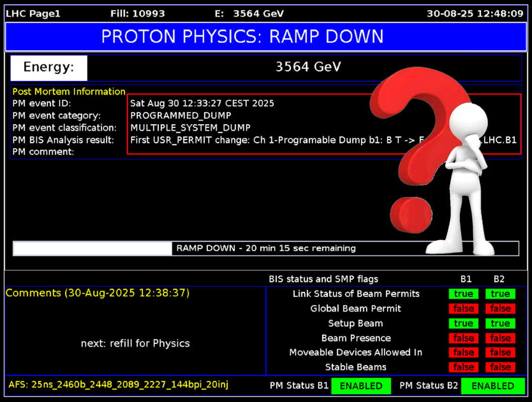Image resolution: width=532 pixels, height=402 pixels.
Task: Click the white Energy label box
Action: click(x=49, y=68)
